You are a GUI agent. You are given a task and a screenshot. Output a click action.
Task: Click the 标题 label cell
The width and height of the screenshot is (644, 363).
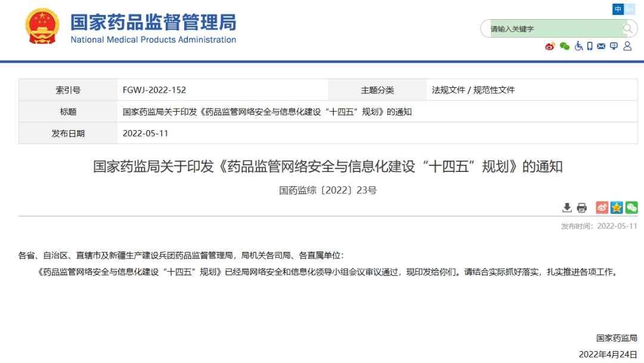click(68, 112)
